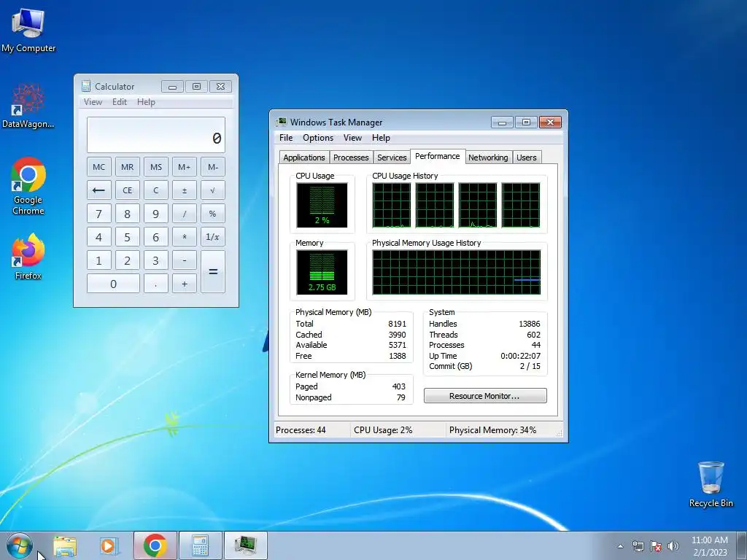Switch to Task Manager taskbar button
Image resolution: width=747 pixels, height=560 pixels.
tap(245, 545)
